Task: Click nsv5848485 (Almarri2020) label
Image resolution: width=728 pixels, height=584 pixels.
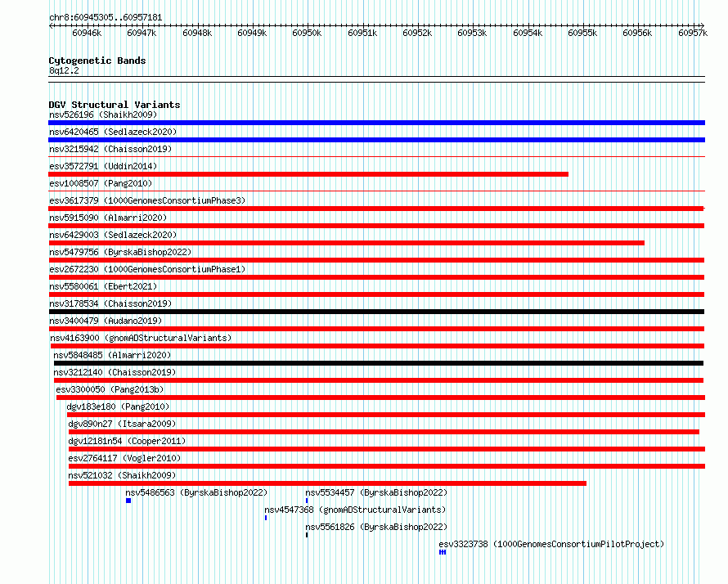Action: coord(112,355)
